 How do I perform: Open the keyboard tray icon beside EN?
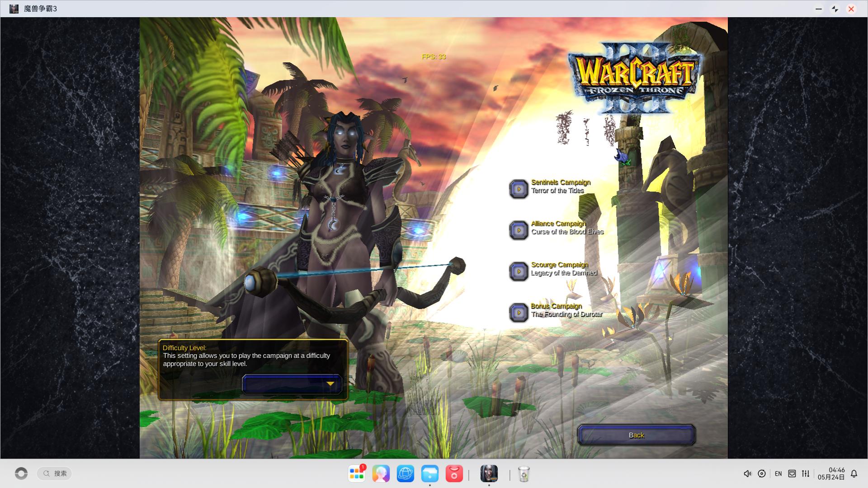(792, 474)
